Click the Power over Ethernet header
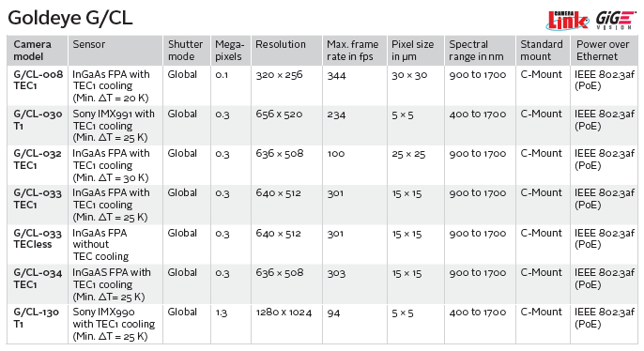Screen dimensions: 644x351 click(x=603, y=51)
